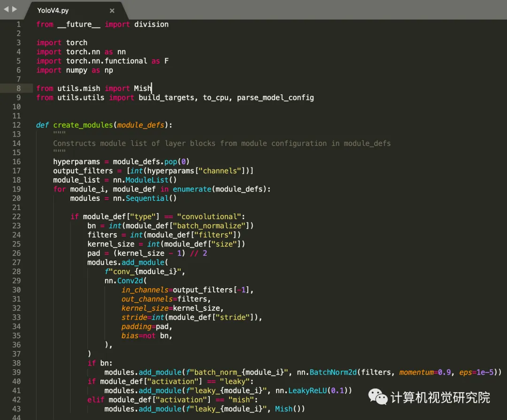This screenshot has height=420, width=507.
Task: Click 'pop' call on line 16
Action: pos(171,161)
